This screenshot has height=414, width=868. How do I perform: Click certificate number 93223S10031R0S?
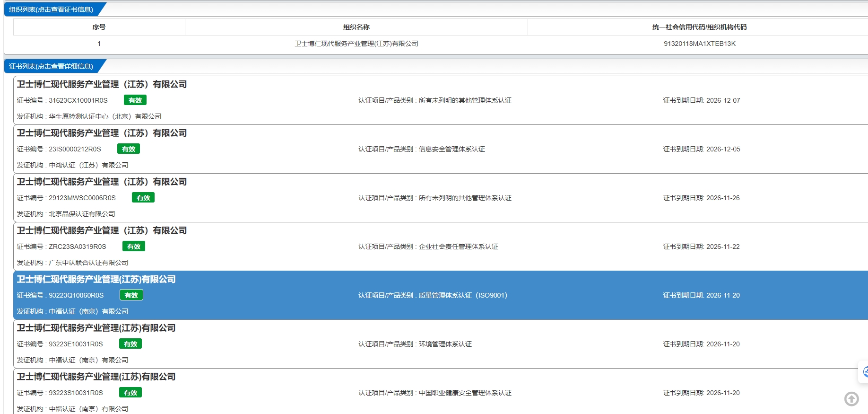click(76, 393)
